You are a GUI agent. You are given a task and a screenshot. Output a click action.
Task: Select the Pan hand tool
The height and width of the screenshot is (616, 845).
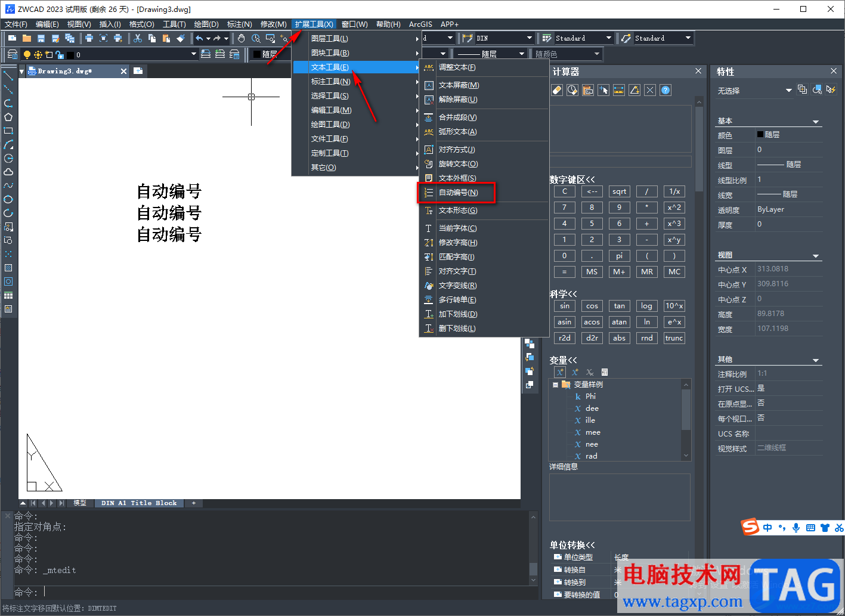point(241,38)
